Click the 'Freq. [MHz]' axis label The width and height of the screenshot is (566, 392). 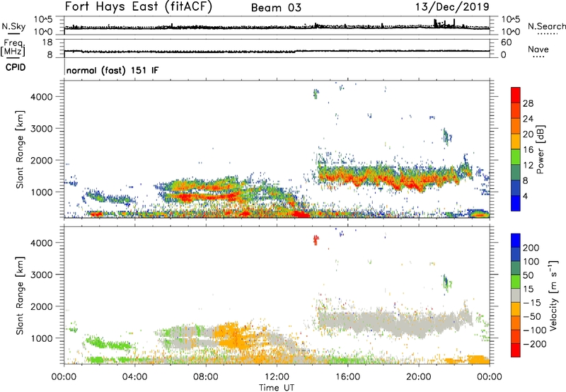click(x=13, y=48)
